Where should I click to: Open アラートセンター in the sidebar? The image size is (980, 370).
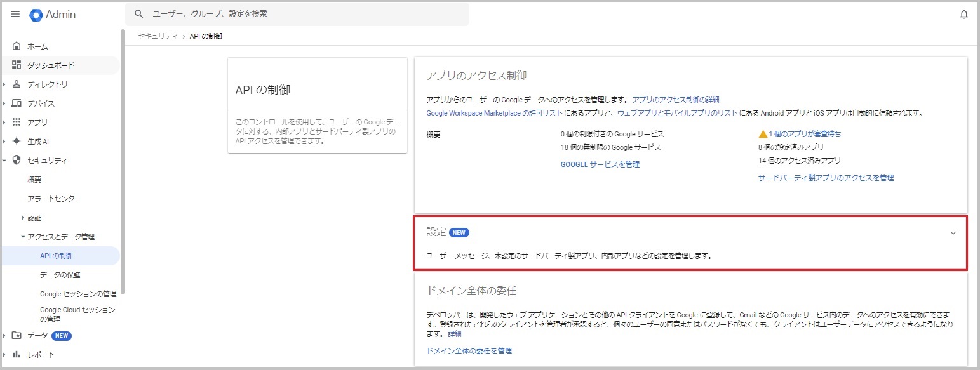coord(54,199)
